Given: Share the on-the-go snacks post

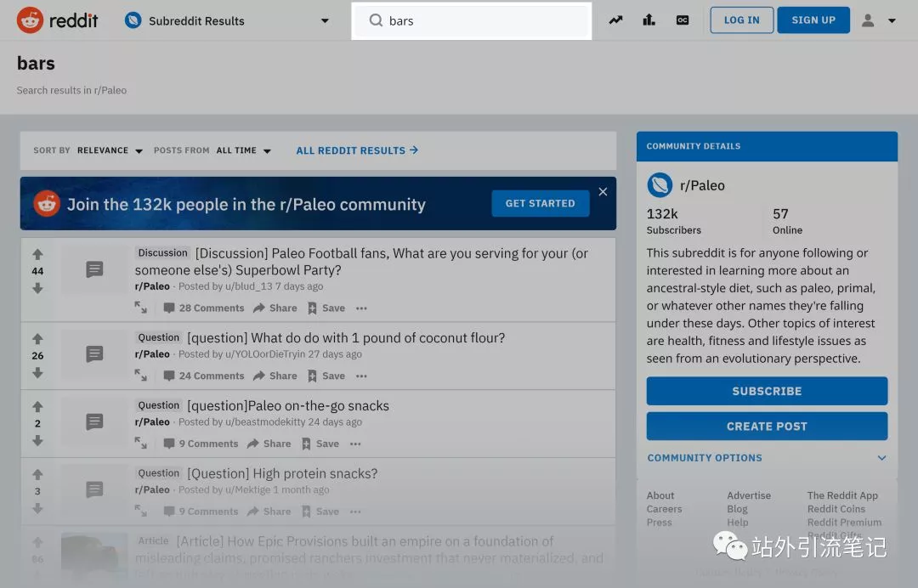Looking at the screenshot, I should (x=269, y=444).
